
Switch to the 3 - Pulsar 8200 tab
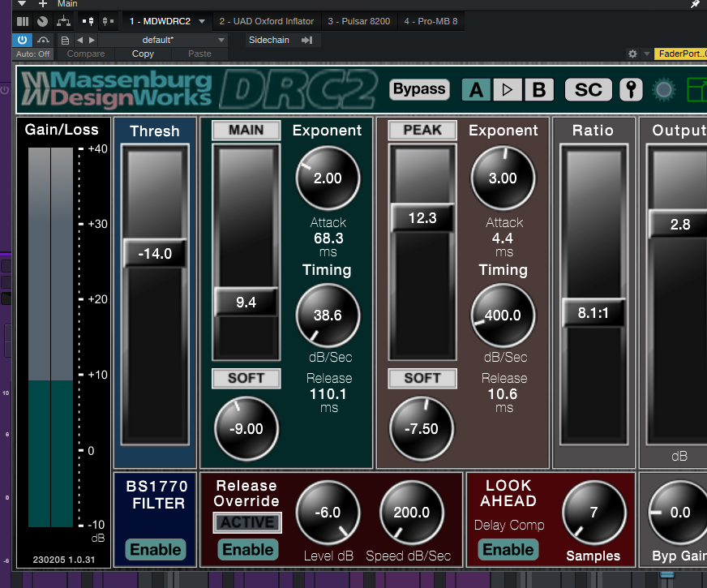(x=359, y=21)
